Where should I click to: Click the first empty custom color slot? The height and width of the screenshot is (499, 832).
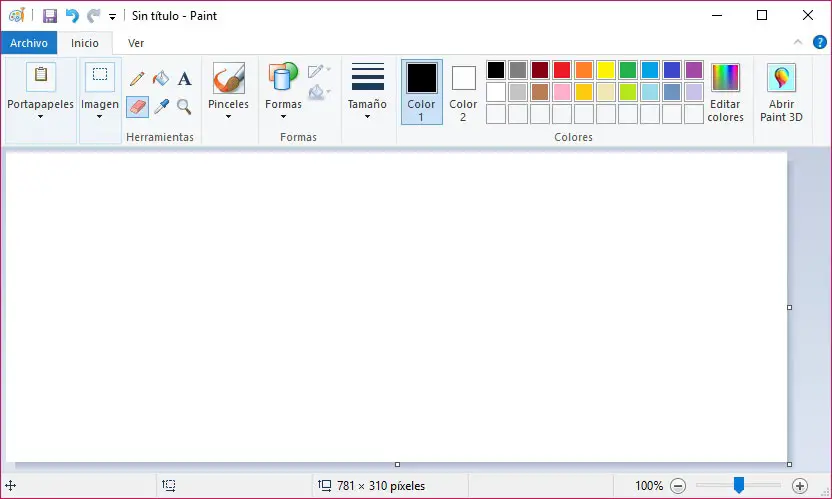point(496,114)
